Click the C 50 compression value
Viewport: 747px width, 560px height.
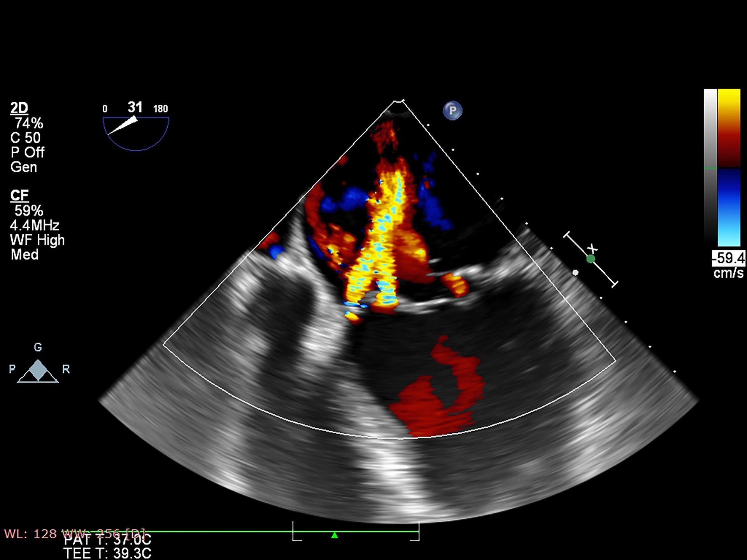click(25, 138)
